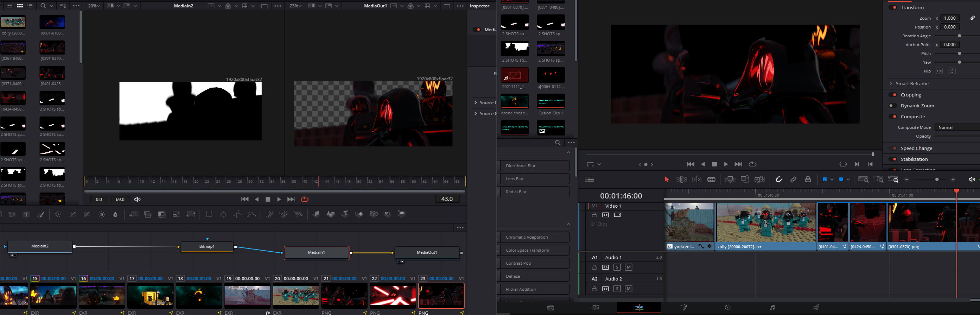
Task: Open the Timeline View Options icon
Action: pos(590,179)
